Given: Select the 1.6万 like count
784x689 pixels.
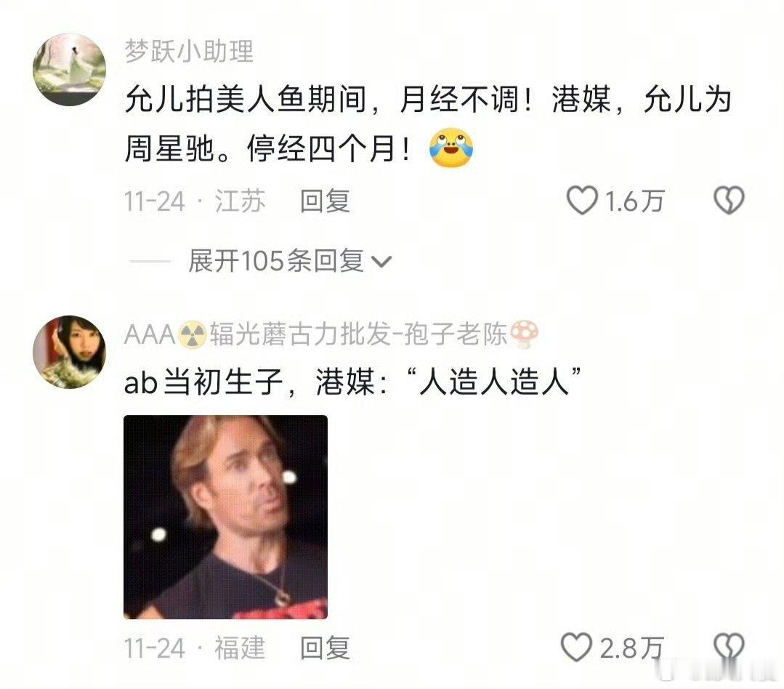Looking at the screenshot, I should [x=634, y=201].
